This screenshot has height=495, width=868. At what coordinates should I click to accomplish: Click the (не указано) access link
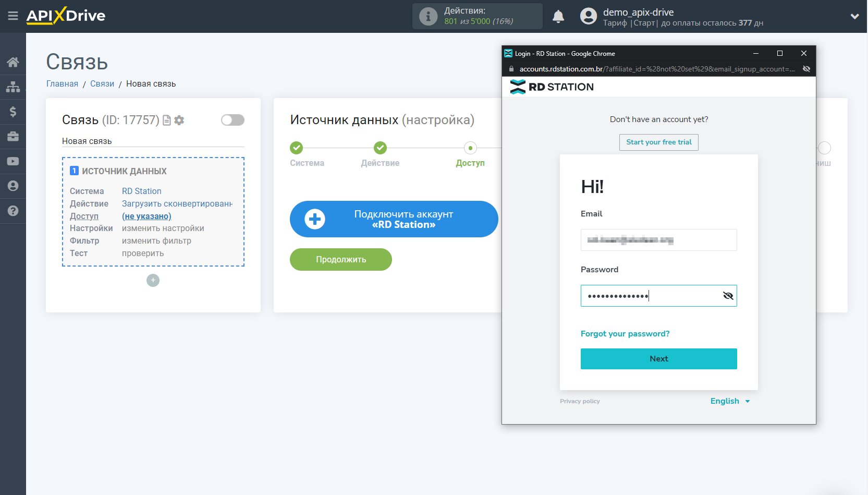click(146, 216)
